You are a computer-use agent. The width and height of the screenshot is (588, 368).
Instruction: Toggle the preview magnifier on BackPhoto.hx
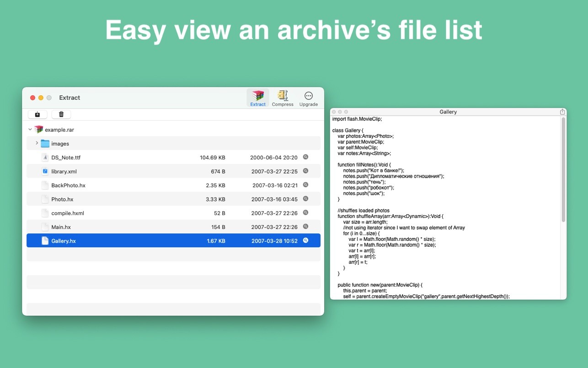(306, 185)
